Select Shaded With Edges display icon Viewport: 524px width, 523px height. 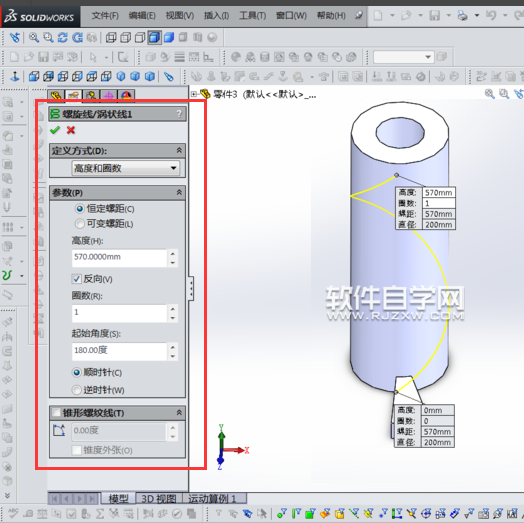(x=154, y=37)
